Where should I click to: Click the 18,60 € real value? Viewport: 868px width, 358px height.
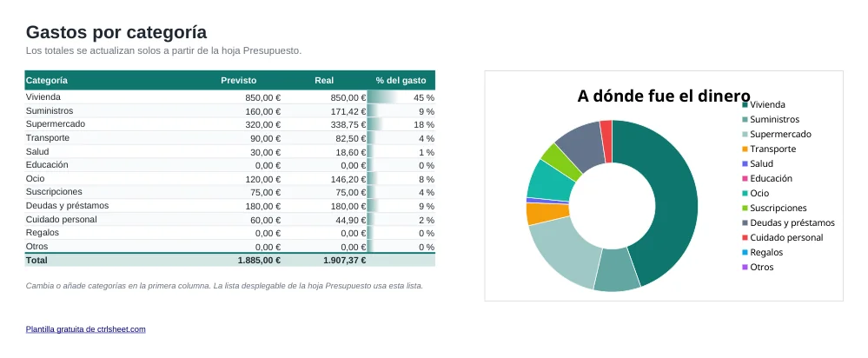click(350, 152)
